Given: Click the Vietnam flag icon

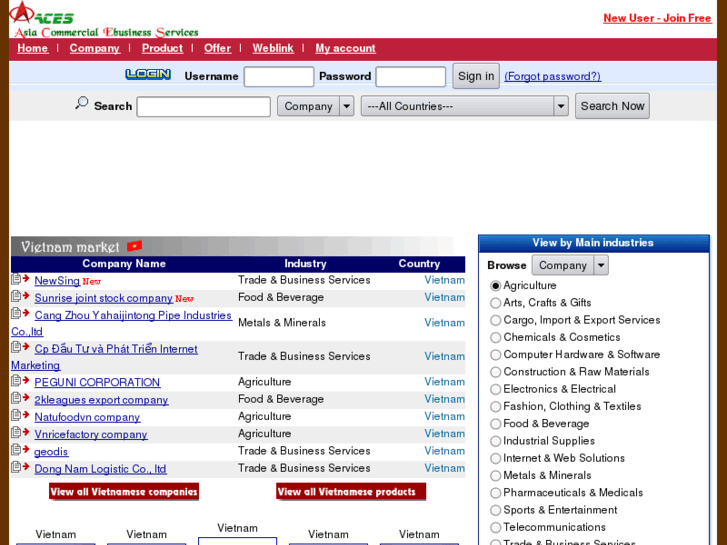Looking at the screenshot, I should coord(134,246).
